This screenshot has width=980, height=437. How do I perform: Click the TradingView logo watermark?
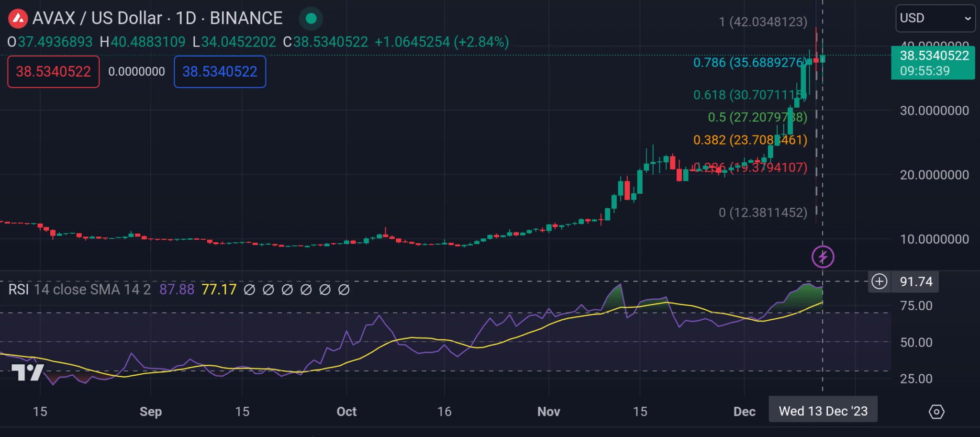point(27,372)
